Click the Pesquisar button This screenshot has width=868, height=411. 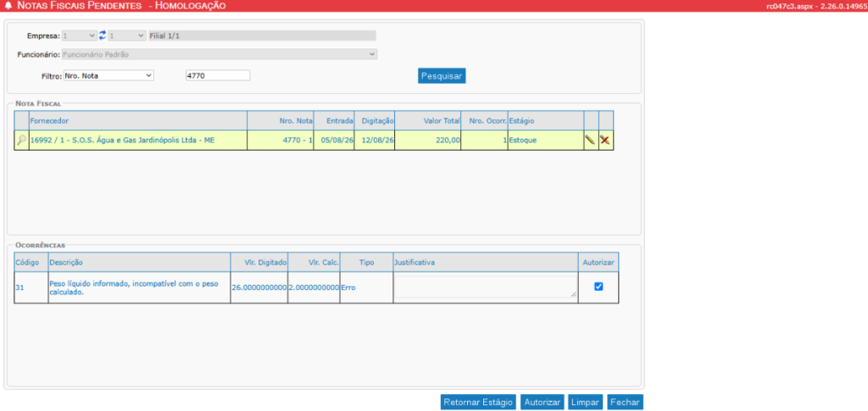(442, 75)
